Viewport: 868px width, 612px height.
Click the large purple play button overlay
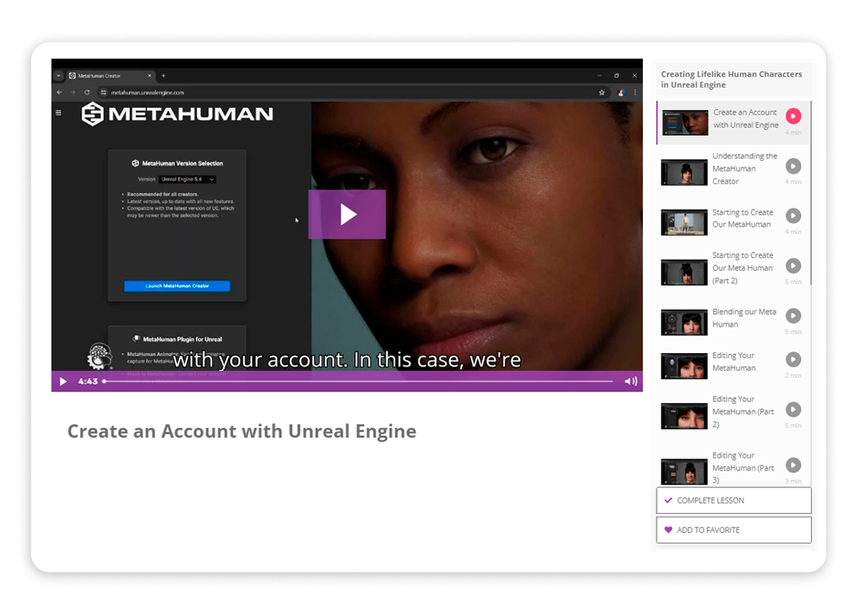(x=346, y=215)
